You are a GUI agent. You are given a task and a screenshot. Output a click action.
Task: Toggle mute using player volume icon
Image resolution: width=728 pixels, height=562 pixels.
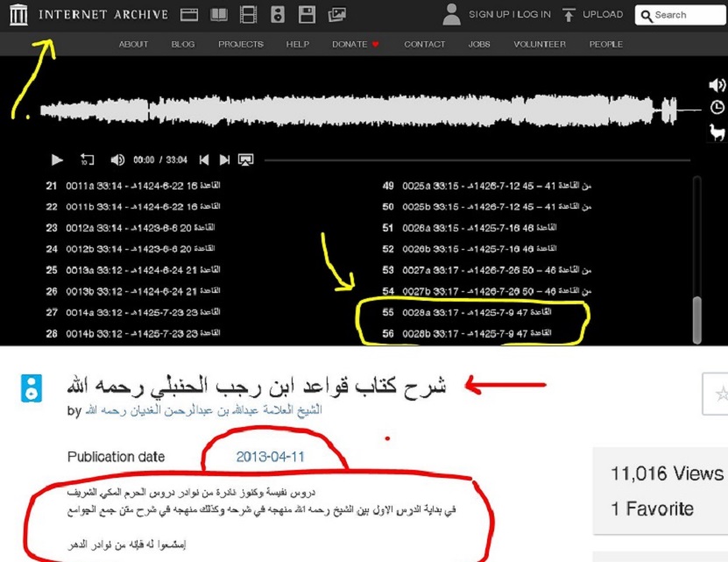coord(117,160)
